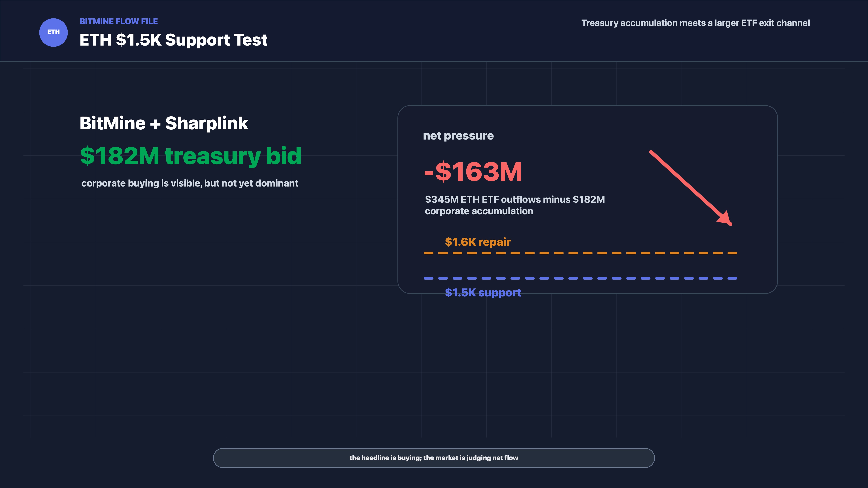This screenshot has height=488, width=868.
Task: Select the 'BITMINE FLOW FILE' label
Action: tap(119, 22)
